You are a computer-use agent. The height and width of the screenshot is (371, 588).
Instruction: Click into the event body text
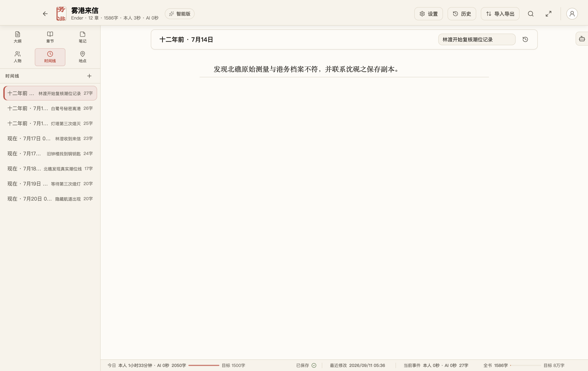306,69
